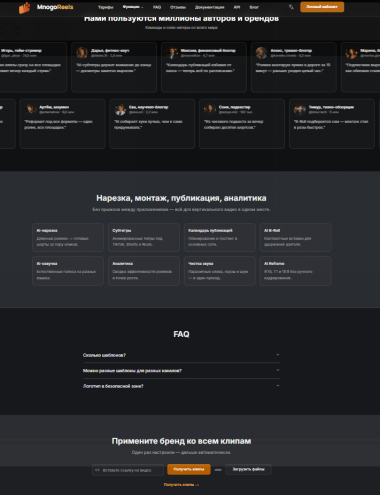Click the FAQ section heading
Viewport: 380px width, 495px height.
pyautogui.click(x=181, y=334)
